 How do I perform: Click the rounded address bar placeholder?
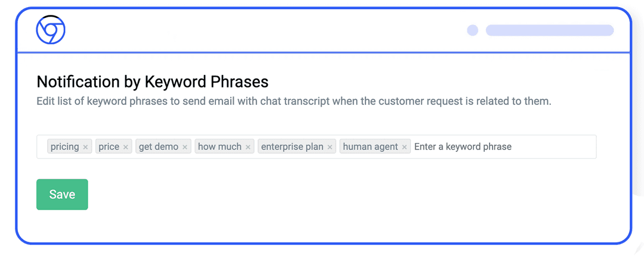coord(549,30)
